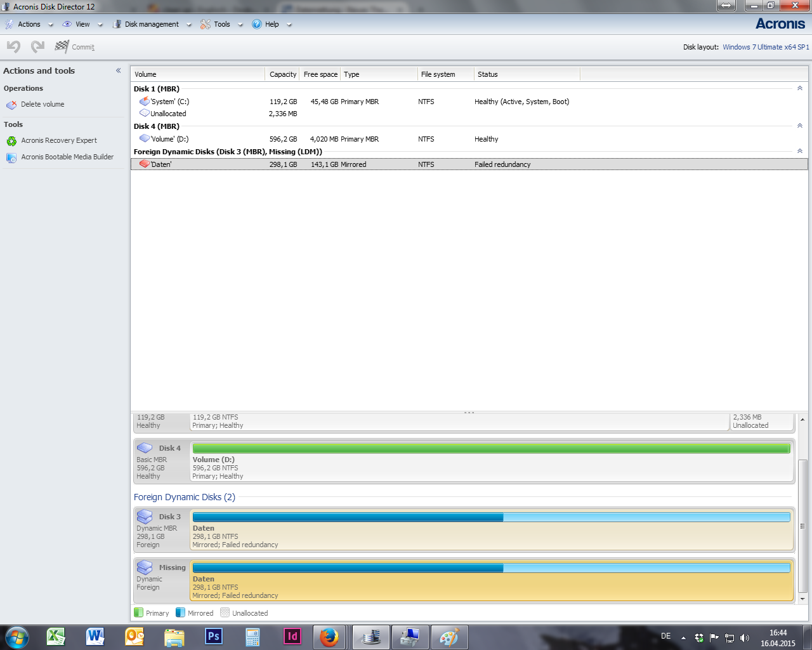Viewport: 812px width, 650px height.
Task: Expand the Actions menu dropdown arrow
Action: [51, 25]
